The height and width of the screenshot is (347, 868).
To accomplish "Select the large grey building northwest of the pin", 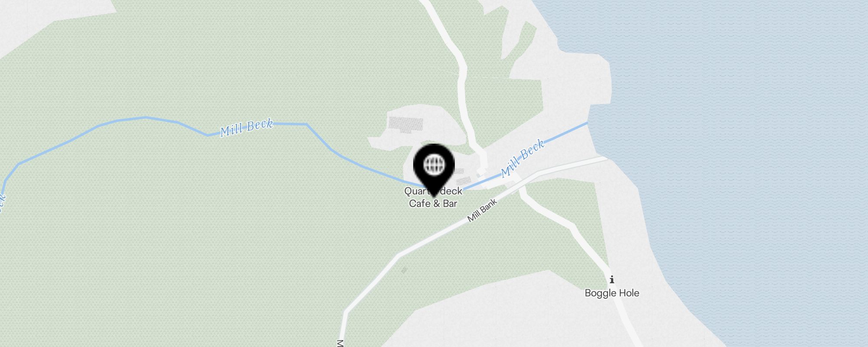I will (x=406, y=124).
